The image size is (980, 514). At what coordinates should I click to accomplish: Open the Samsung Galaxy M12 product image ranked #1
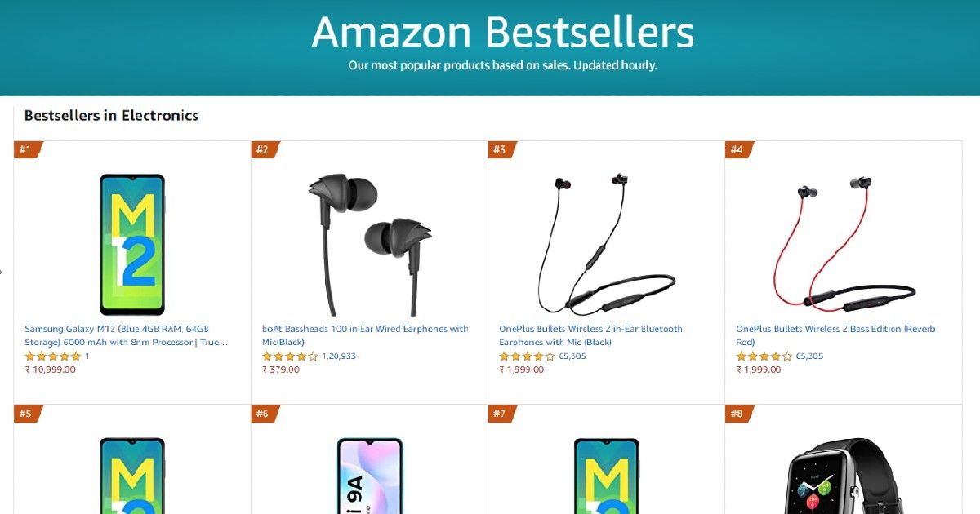tap(132, 245)
